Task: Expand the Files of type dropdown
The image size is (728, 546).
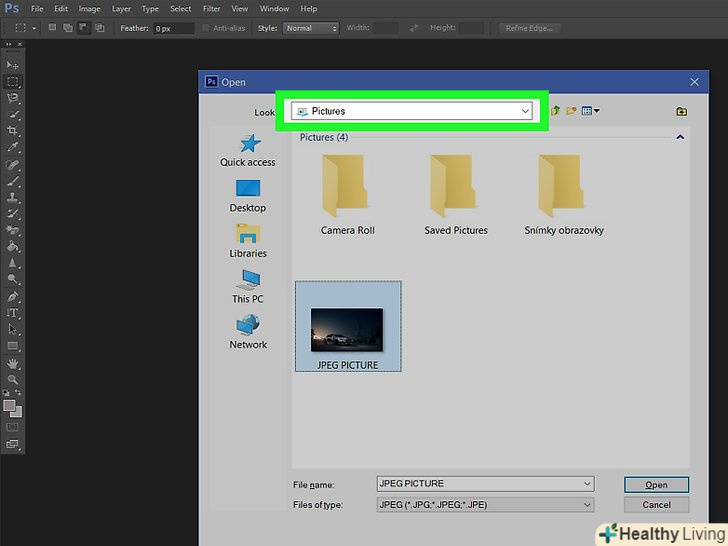Action: [x=485, y=505]
